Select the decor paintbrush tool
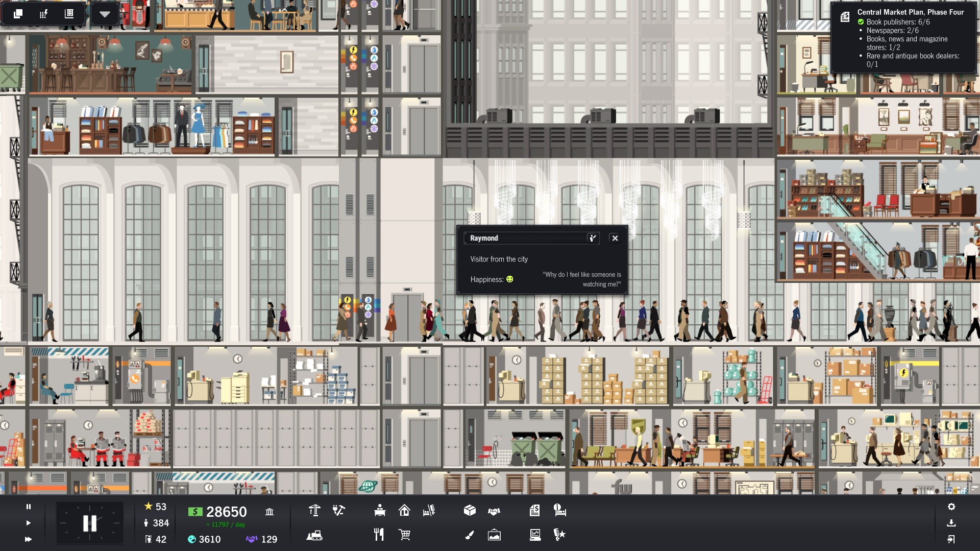The width and height of the screenshot is (980, 551). [x=469, y=535]
